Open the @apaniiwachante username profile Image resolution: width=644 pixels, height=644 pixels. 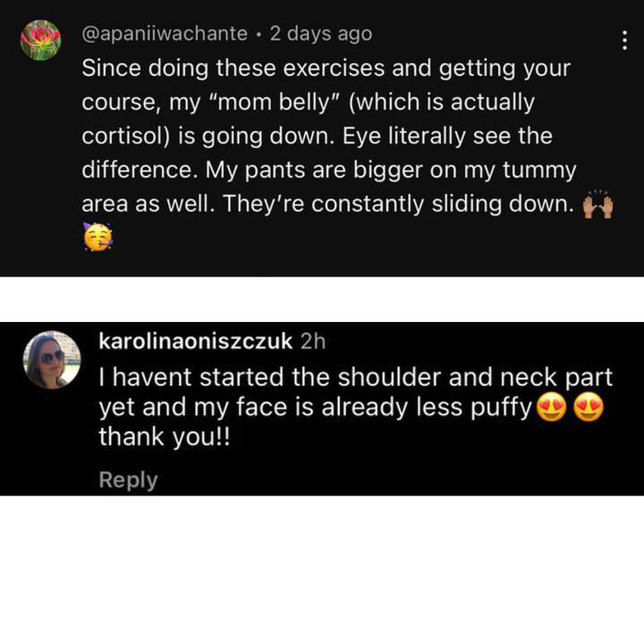(165, 34)
